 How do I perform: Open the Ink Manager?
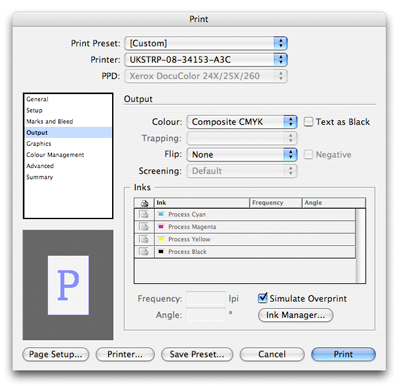(295, 315)
